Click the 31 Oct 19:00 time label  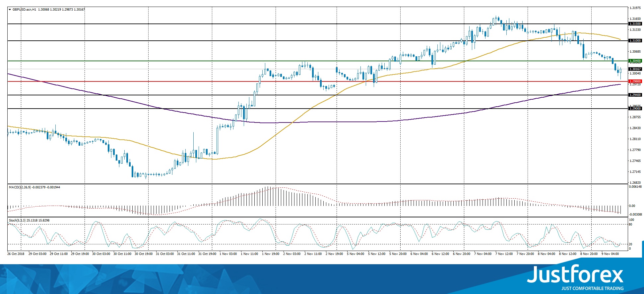pyautogui.click(x=207, y=254)
